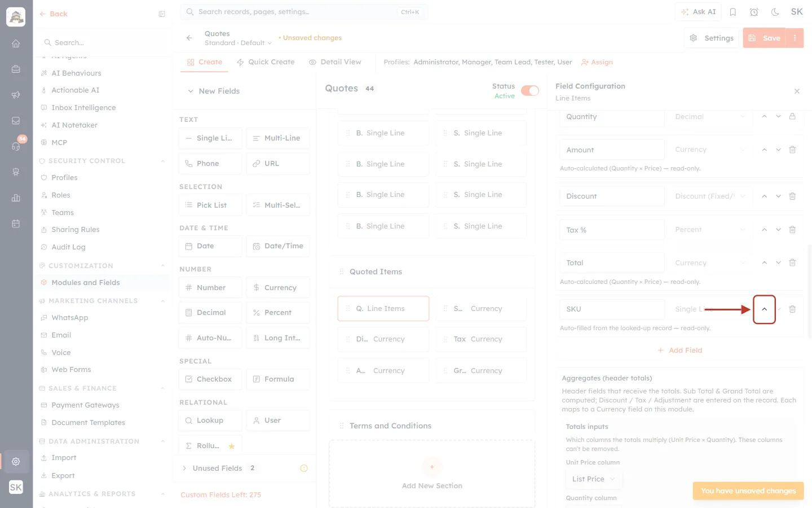Click the bookmark icon in top bar
Image resolution: width=812 pixels, height=508 pixels.
pos(733,12)
